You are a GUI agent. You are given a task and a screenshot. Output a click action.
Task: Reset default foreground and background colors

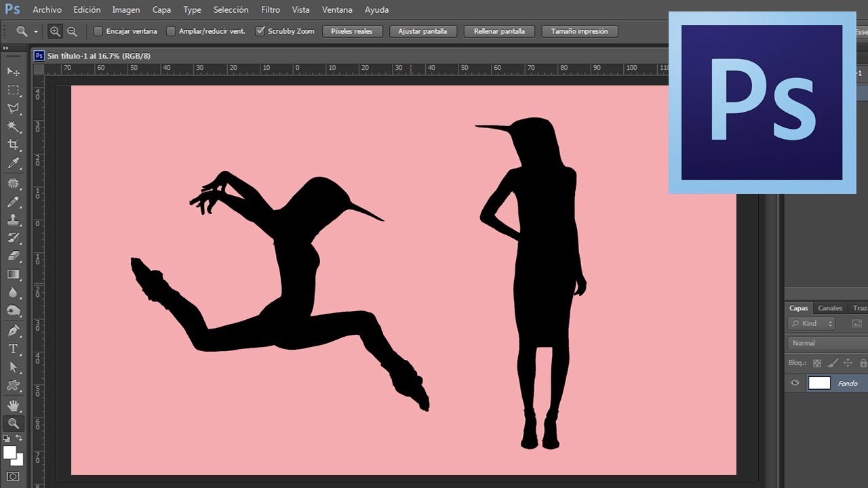[x=7, y=439]
